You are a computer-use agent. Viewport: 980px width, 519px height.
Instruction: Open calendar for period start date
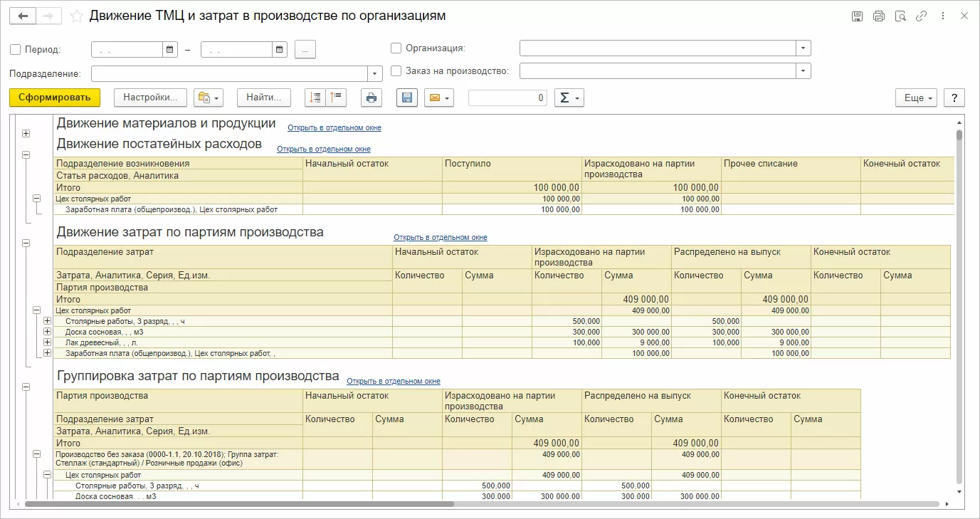click(170, 49)
